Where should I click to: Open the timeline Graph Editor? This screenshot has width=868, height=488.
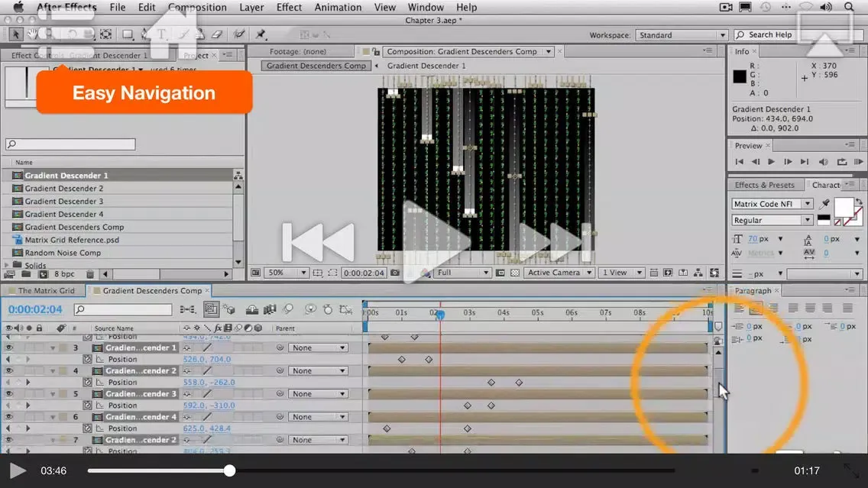[x=345, y=309]
